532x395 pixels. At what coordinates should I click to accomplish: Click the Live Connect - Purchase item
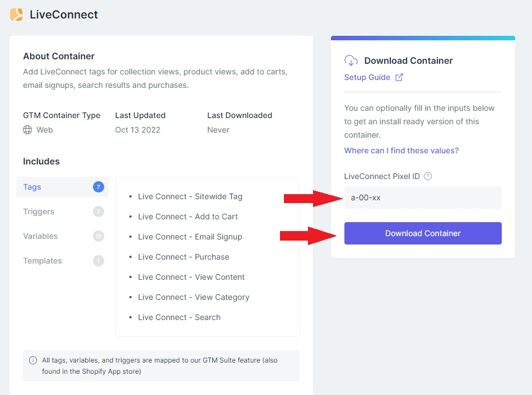(x=183, y=257)
